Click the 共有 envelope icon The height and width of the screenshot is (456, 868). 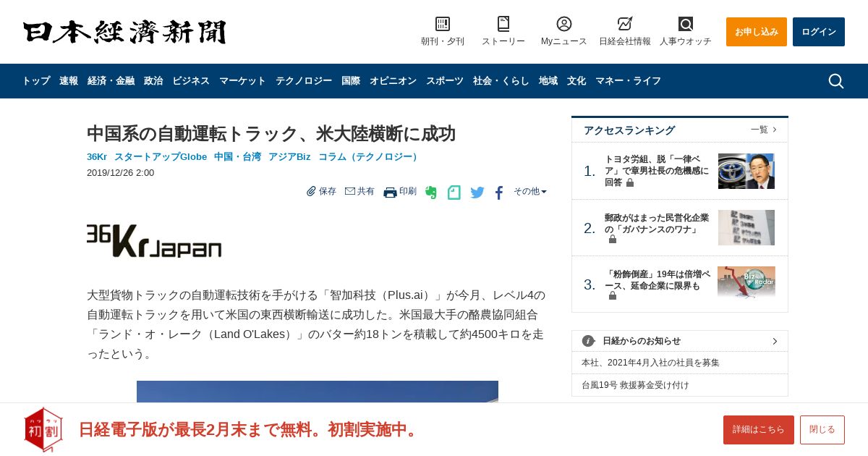350,191
